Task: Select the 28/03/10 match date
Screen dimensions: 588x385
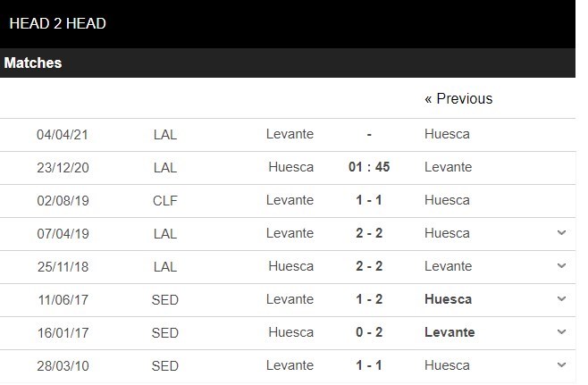Action: (63, 365)
